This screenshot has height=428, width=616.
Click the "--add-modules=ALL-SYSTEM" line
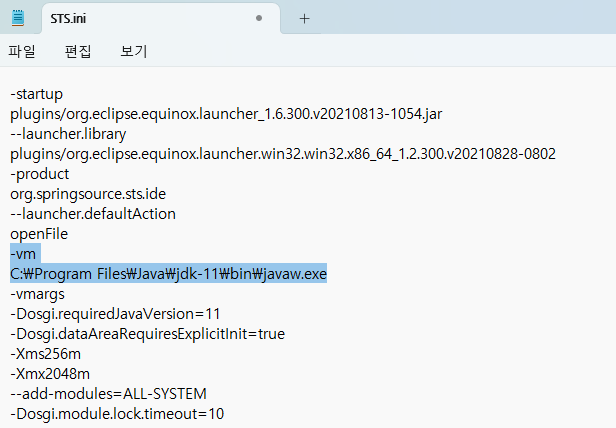tap(108, 394)
